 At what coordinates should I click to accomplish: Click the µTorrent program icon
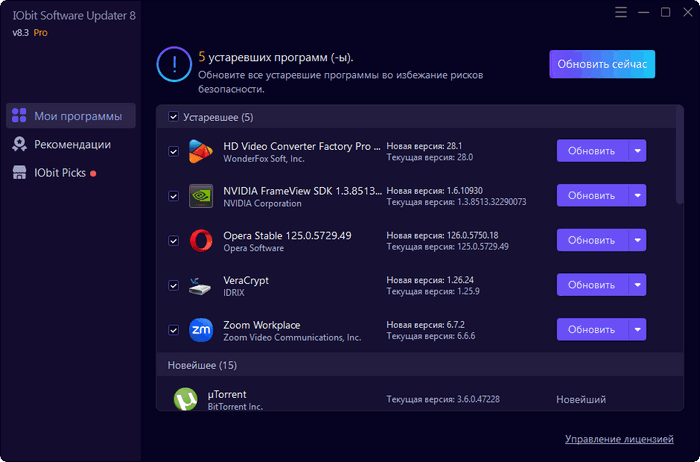(x=185, y=399)
